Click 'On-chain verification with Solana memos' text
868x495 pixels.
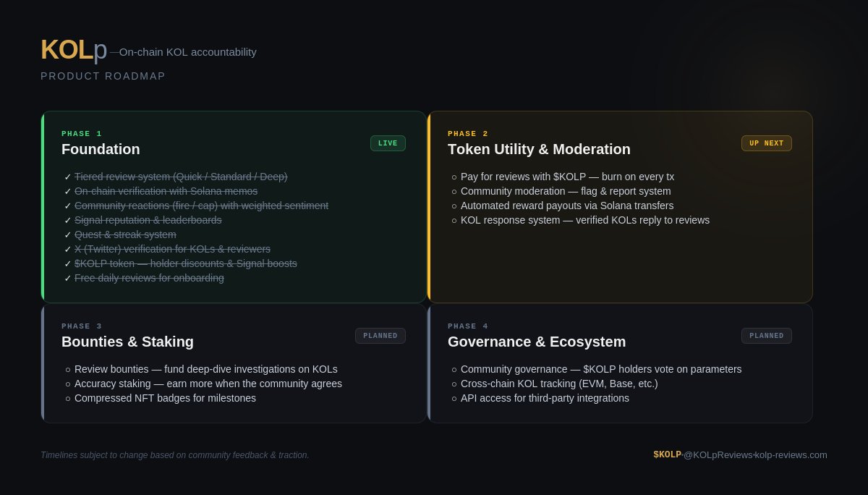tap(166, 191)
